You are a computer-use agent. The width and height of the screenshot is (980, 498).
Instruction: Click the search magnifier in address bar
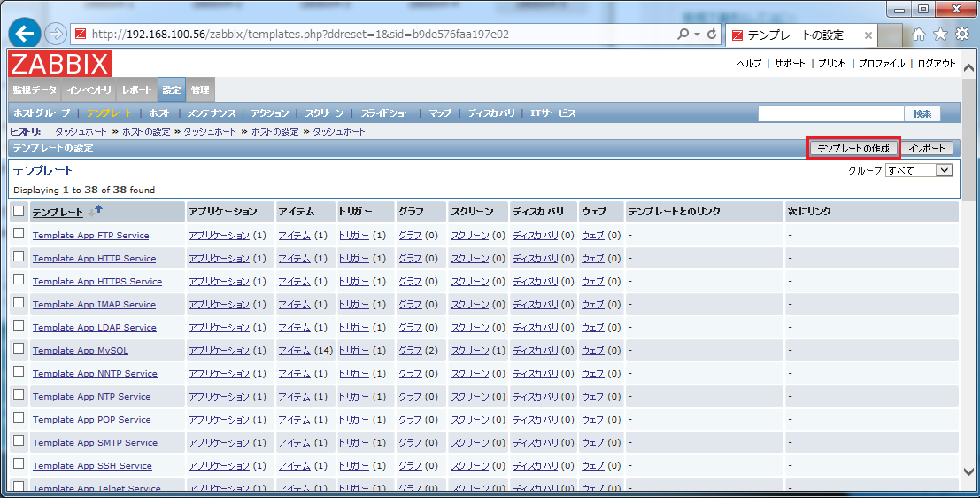(x=683, y=35)
